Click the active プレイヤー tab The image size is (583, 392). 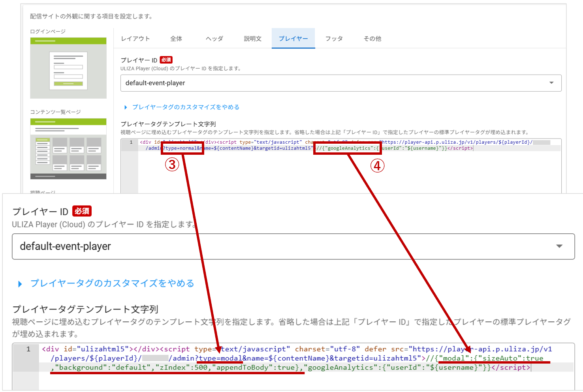click(x=293, y=39)
